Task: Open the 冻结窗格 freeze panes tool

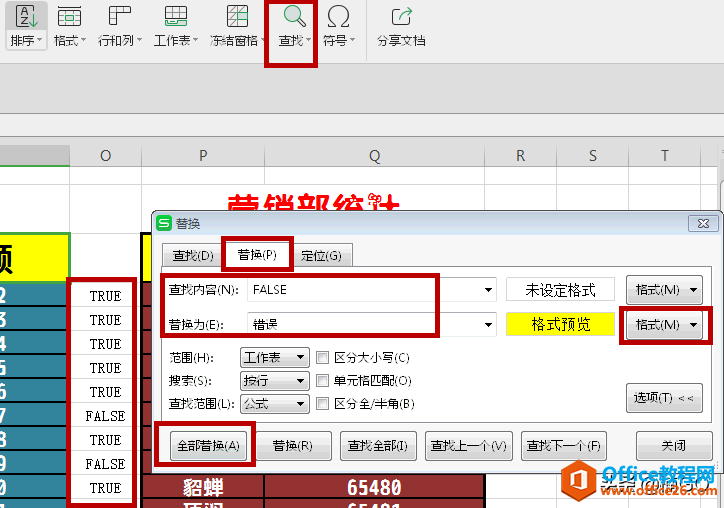Action: coord(236,26)
